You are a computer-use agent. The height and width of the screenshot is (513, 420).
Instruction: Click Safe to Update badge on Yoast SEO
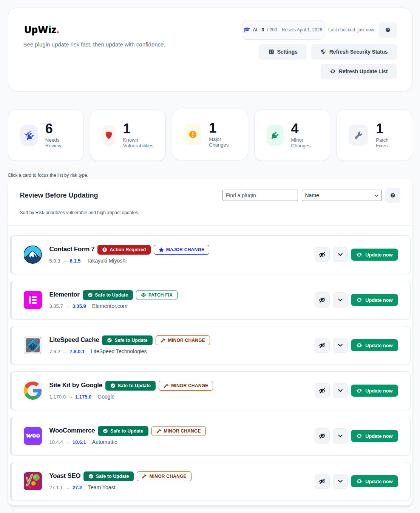[x=108, y=476]
